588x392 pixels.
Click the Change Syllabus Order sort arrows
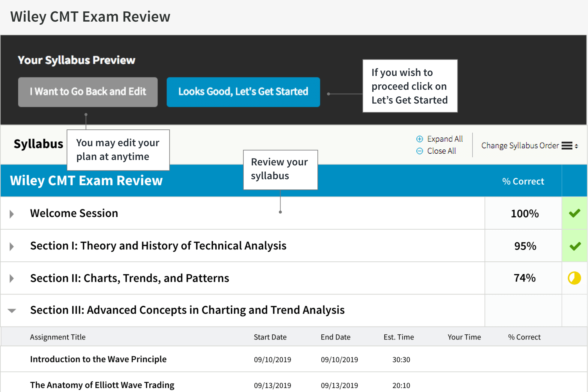[x=576, y=146]
